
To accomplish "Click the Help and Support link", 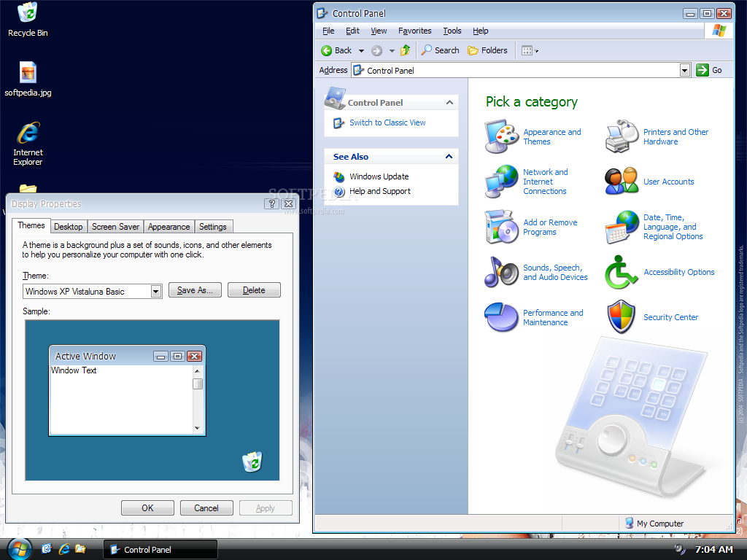I will point(379,192).
